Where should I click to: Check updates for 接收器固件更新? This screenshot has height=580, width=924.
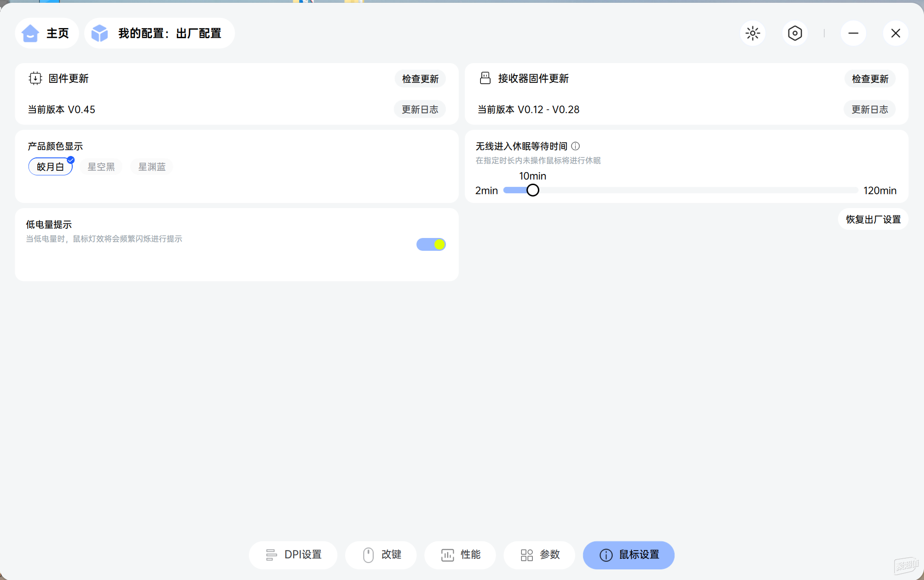point(870,79)
